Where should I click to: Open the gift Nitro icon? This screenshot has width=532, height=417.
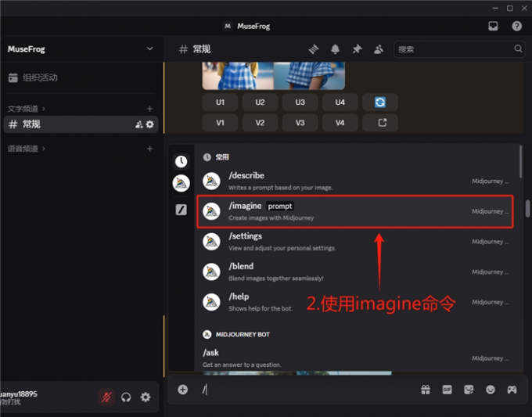[x=426, y=390]
